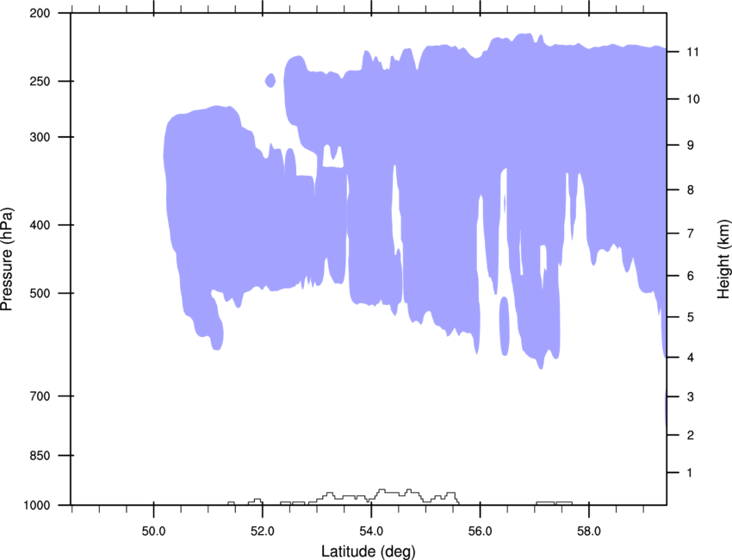Click the 4 km height label
Viewport: 732px width, 560px height.
[691, 358]
